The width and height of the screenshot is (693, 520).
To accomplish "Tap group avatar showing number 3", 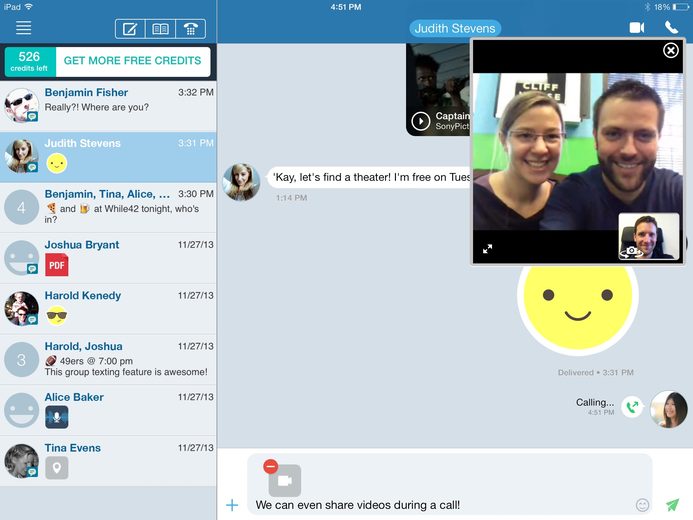I will [21, 360].
